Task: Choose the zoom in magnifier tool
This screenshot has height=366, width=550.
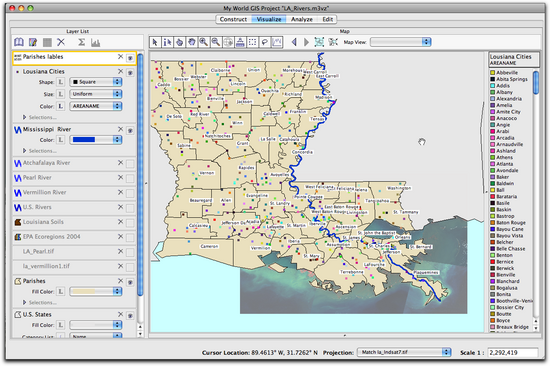Action: 204,42
